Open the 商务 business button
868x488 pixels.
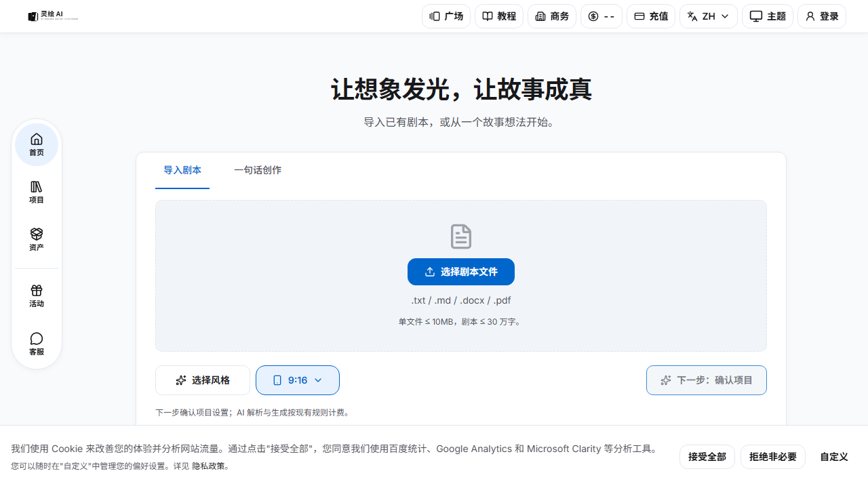(552, 16)
